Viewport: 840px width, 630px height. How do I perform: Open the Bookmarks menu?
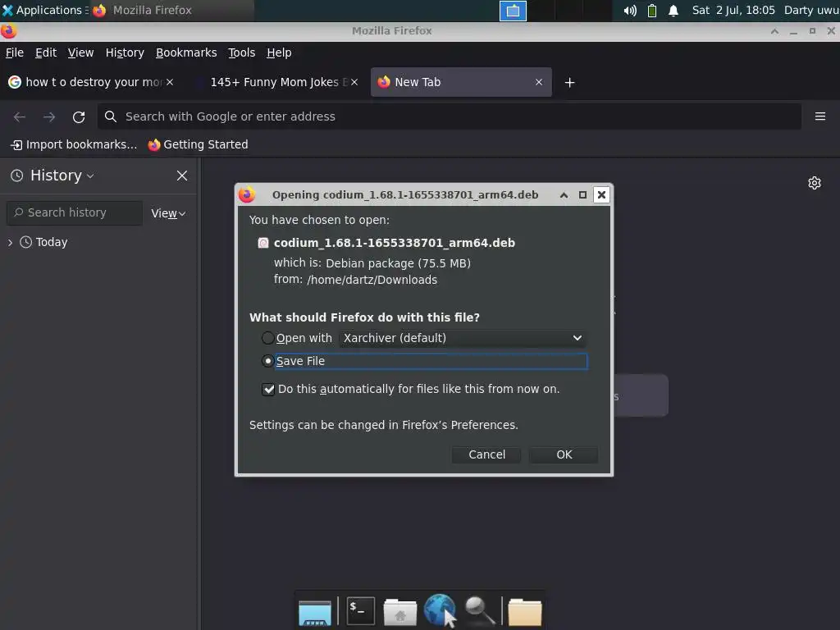tap(186, 52)
